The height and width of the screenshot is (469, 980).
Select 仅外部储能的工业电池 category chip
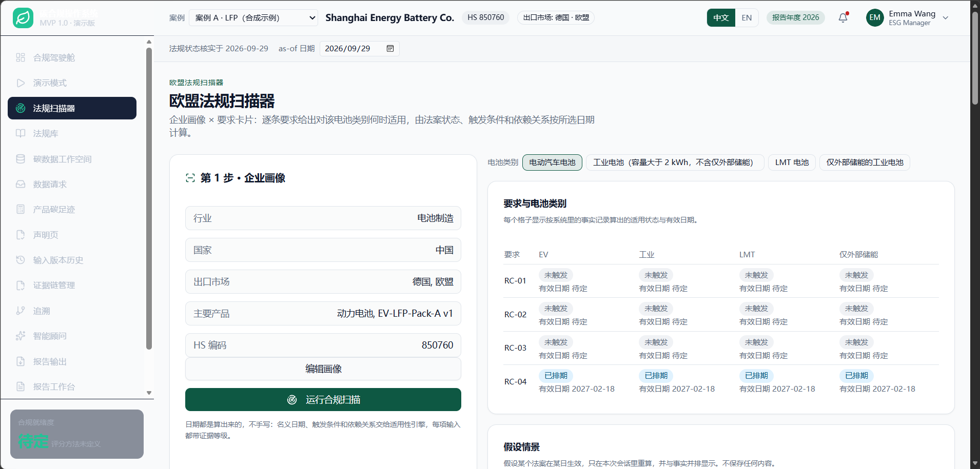[x=865, y=162]
